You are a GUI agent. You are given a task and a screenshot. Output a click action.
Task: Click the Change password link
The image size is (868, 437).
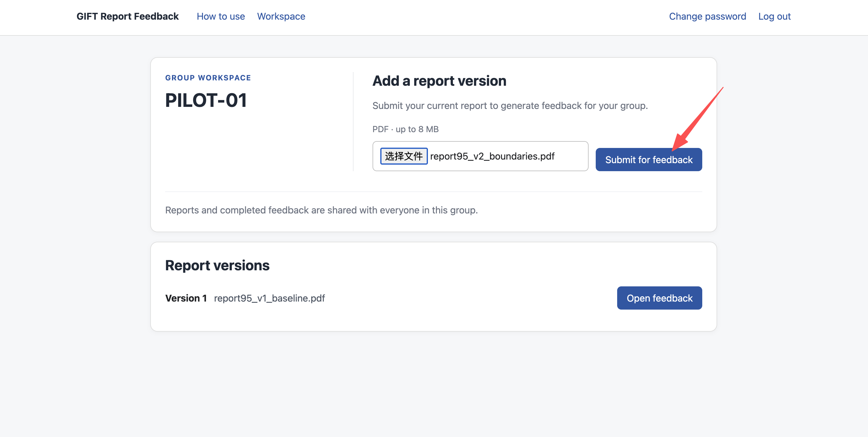click(x=707, y=16)
